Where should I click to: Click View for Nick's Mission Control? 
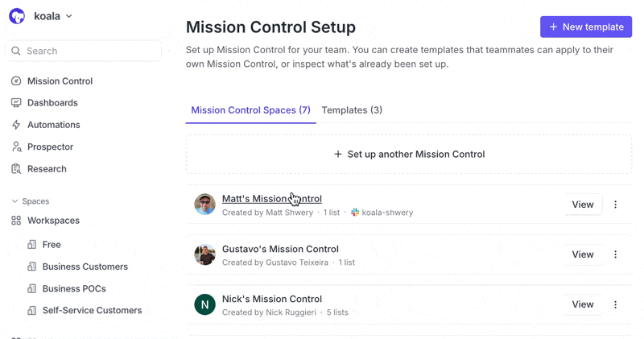point(582,304)
